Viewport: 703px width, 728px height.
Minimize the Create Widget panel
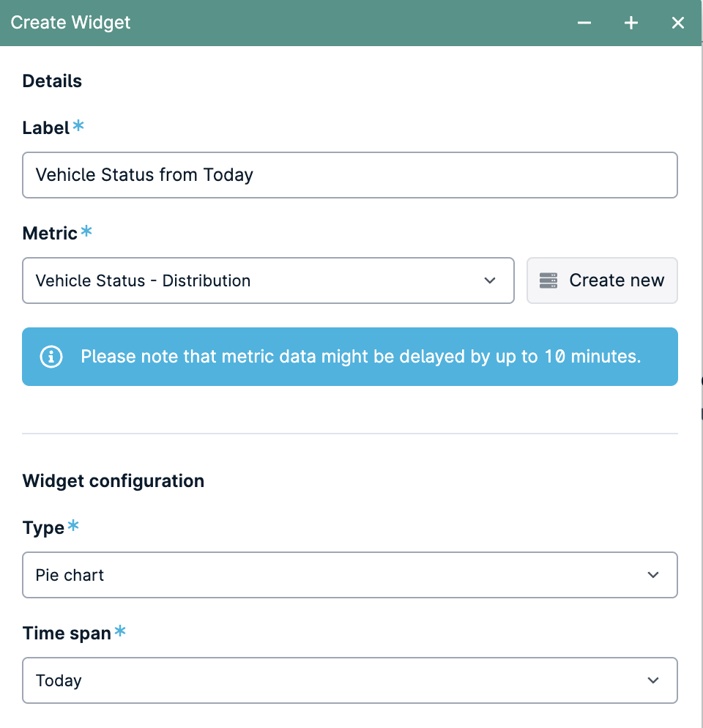point(584,23)
